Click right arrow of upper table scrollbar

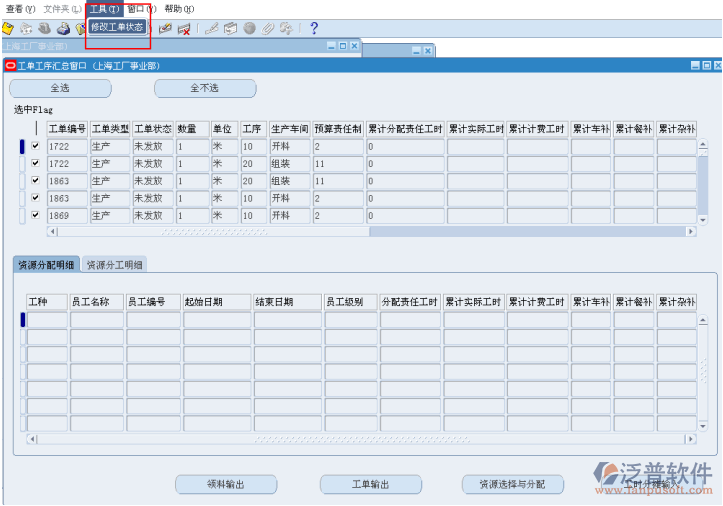click(690, 231)
